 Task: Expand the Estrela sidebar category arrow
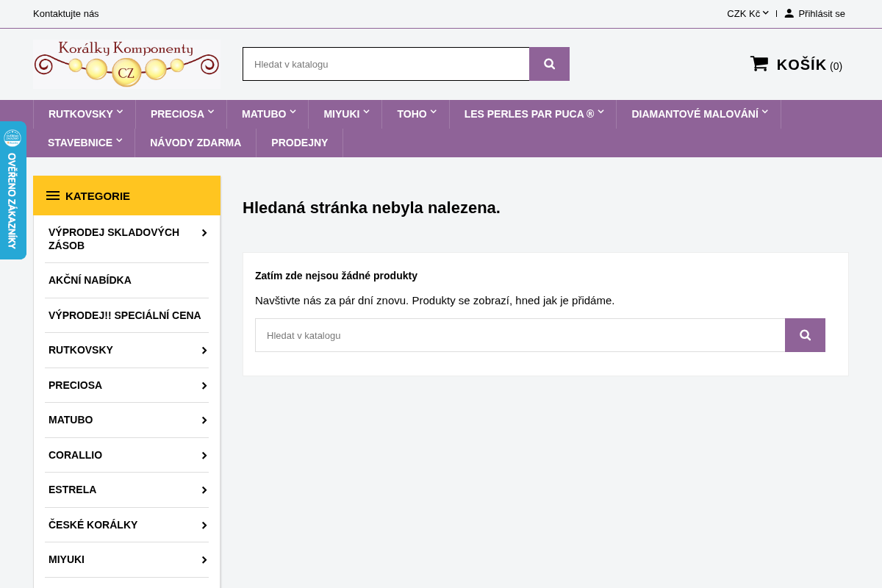[x=204, y=490]
